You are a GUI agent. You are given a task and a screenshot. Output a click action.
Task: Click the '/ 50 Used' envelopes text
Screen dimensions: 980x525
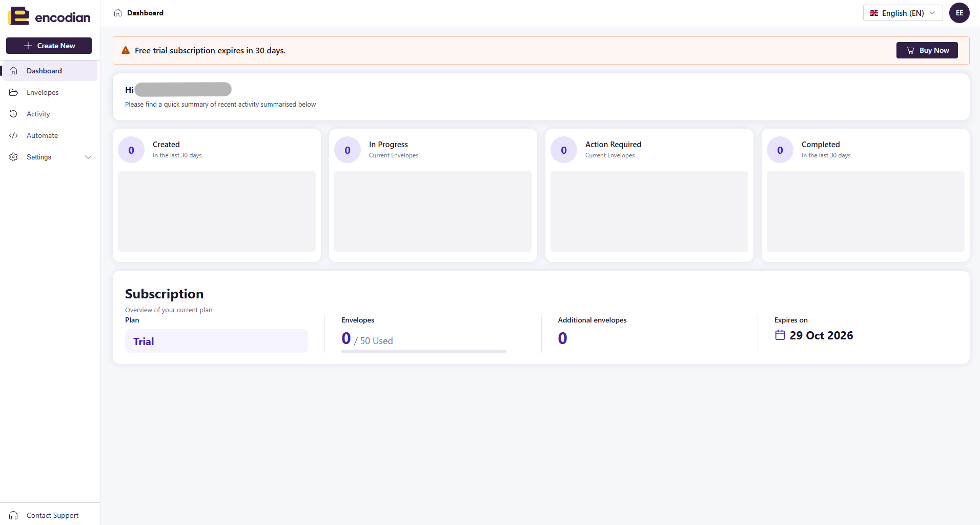(374, 341)
